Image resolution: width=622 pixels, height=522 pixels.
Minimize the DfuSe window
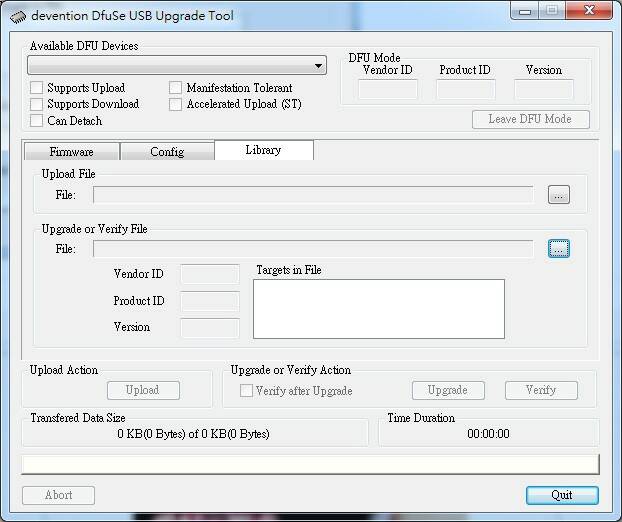pyautogui.click(x=525, y=11)
